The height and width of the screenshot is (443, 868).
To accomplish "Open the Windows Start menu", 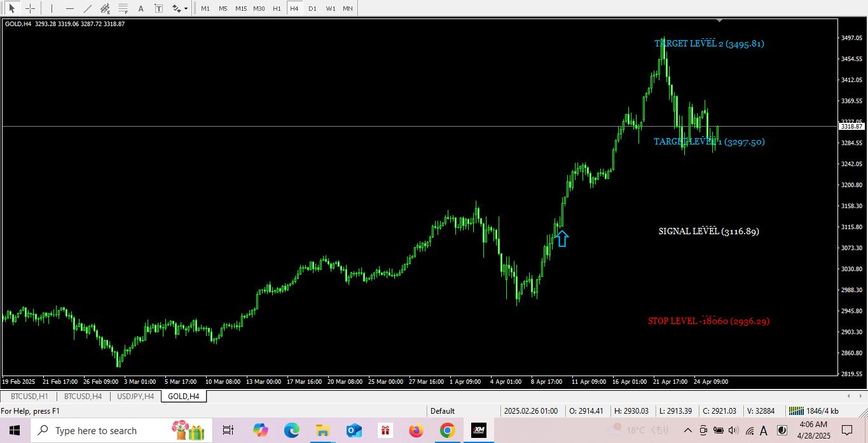I will (x=15, y=430).
